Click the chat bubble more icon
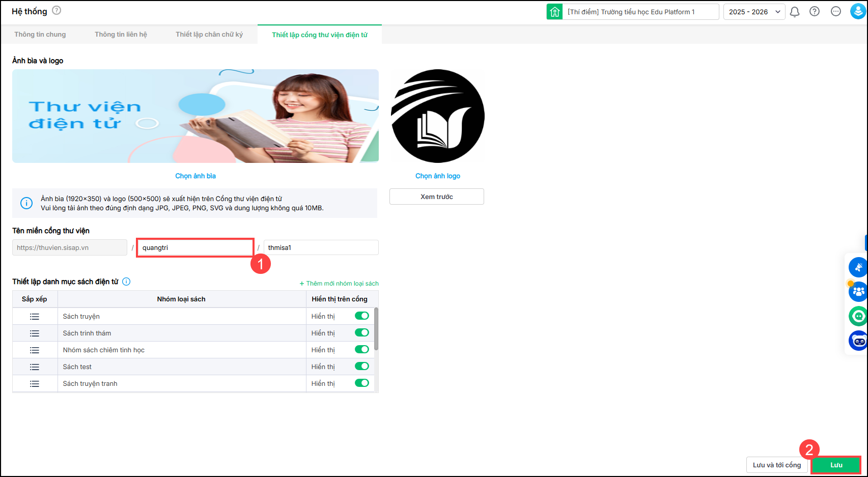Image resolution: width=868 pixels, height=477 pixels. click(835, 12)
